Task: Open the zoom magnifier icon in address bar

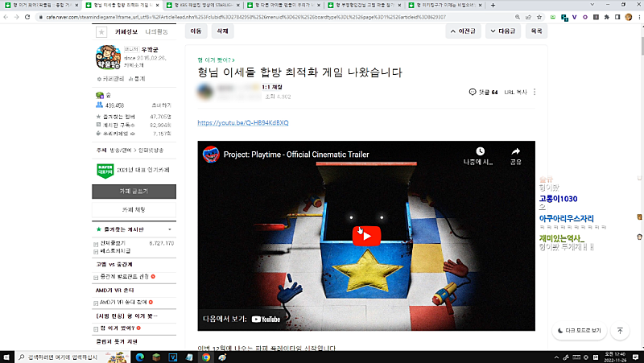Action: pyautogui.click(x=518, y=17)
